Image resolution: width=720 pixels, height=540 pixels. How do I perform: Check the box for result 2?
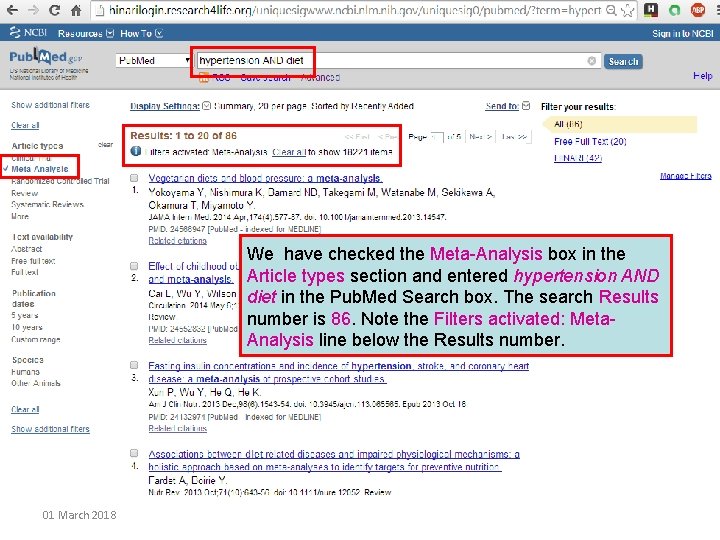(x=134, y=266)
